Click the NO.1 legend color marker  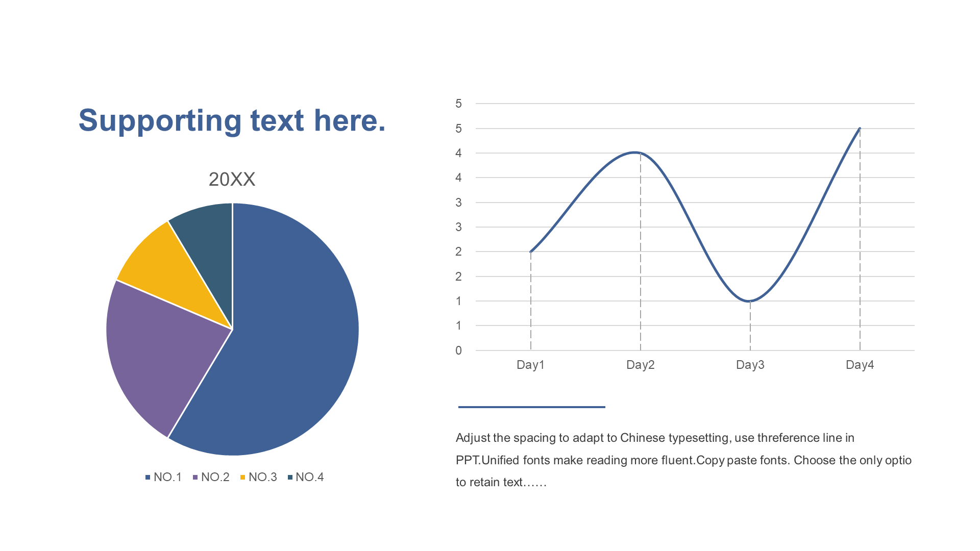148,478
